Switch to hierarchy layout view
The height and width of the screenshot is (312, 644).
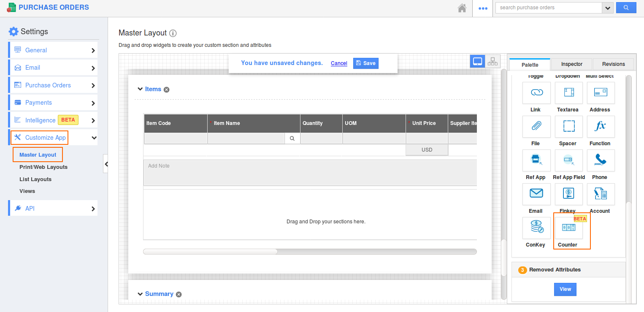(x=492, y=62)
